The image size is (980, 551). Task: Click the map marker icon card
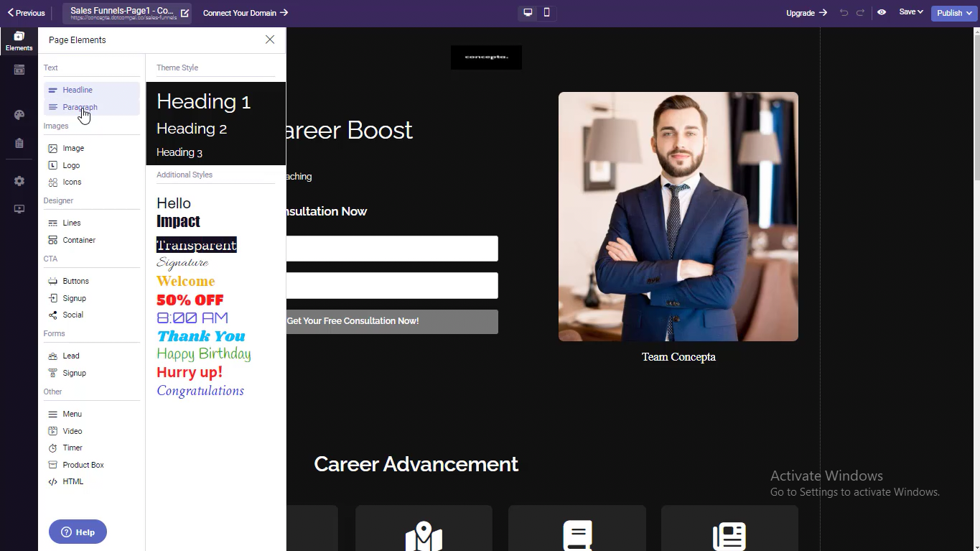(x=424, y=529)
